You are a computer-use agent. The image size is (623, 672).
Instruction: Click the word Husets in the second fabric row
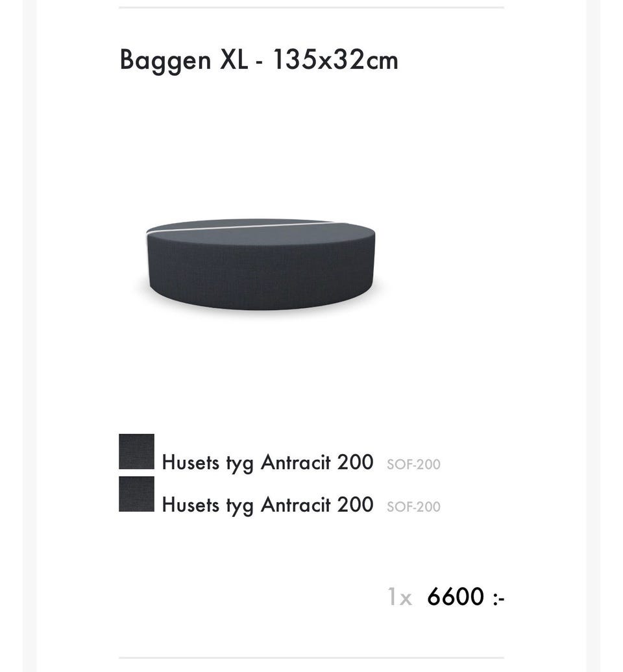tap(190, 505)
